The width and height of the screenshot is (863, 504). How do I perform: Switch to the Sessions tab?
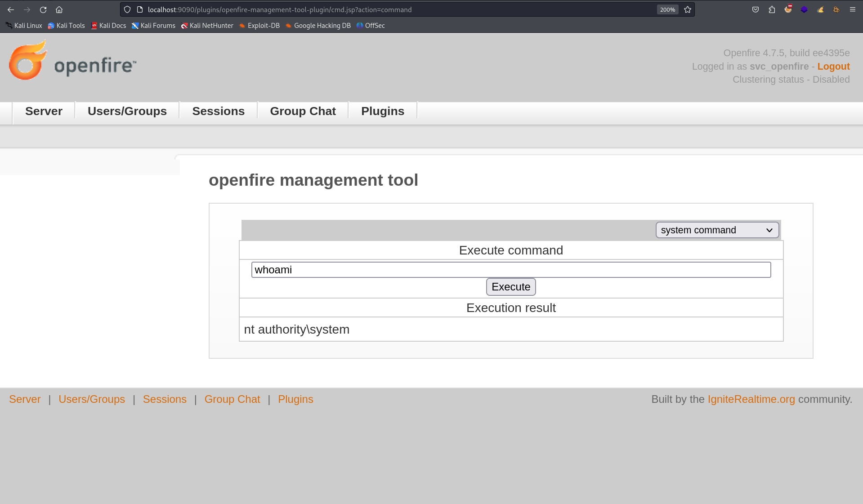coord(219,111)
